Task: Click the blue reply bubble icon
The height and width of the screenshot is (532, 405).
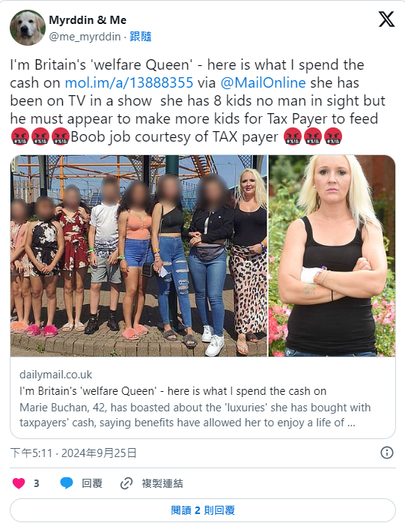Action: click(67, 483)
